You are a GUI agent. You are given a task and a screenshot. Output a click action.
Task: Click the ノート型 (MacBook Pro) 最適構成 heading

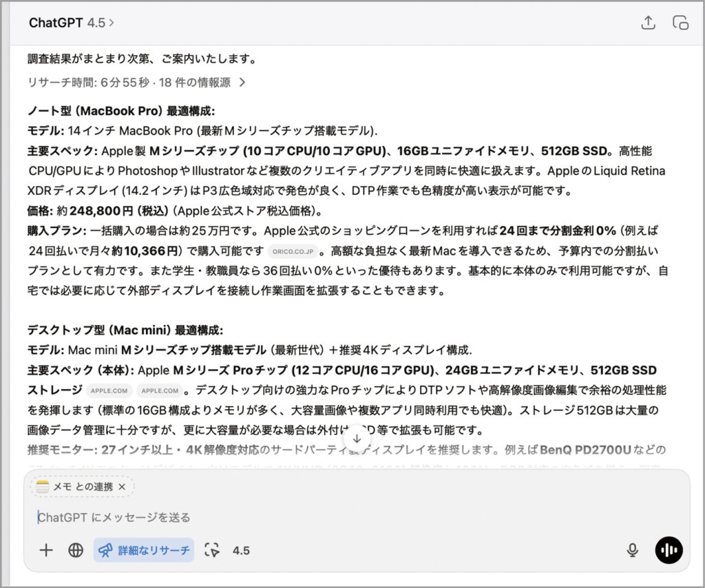pyautogui.click(x=121, y=111)
